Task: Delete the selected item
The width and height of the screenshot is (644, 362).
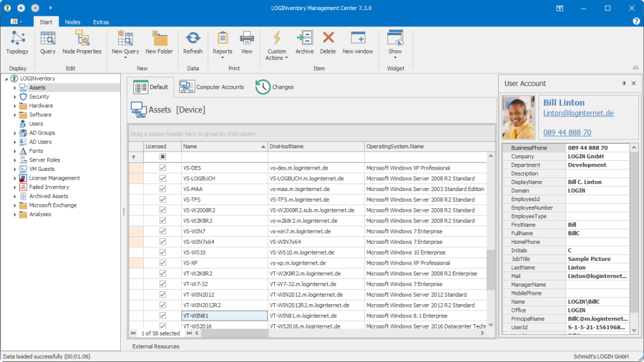Action: pos(328,43)
